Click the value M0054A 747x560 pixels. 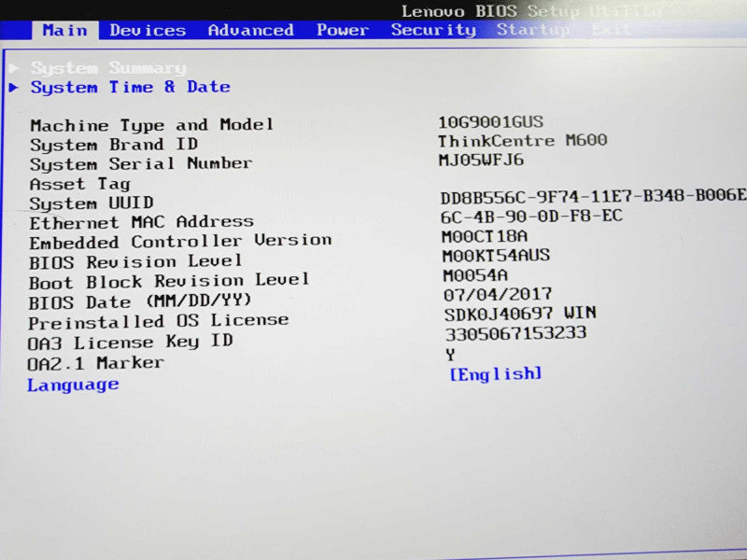coord(475,275)
